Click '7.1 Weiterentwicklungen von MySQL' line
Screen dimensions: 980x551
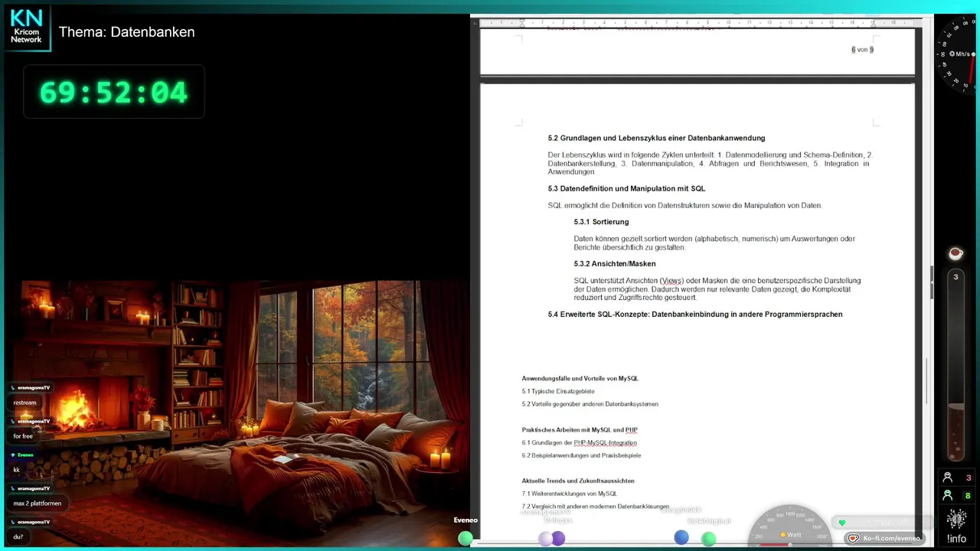point(569,494)
